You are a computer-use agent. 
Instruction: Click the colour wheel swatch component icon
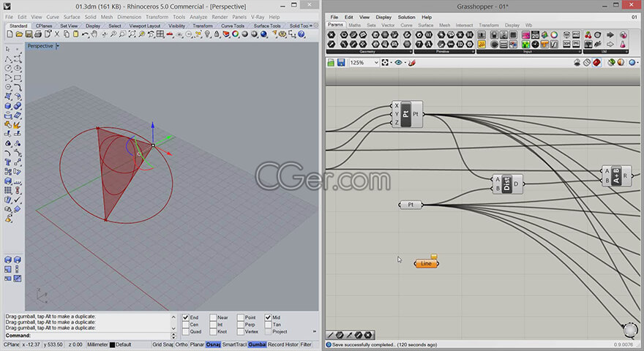click(x=554, y=35)
